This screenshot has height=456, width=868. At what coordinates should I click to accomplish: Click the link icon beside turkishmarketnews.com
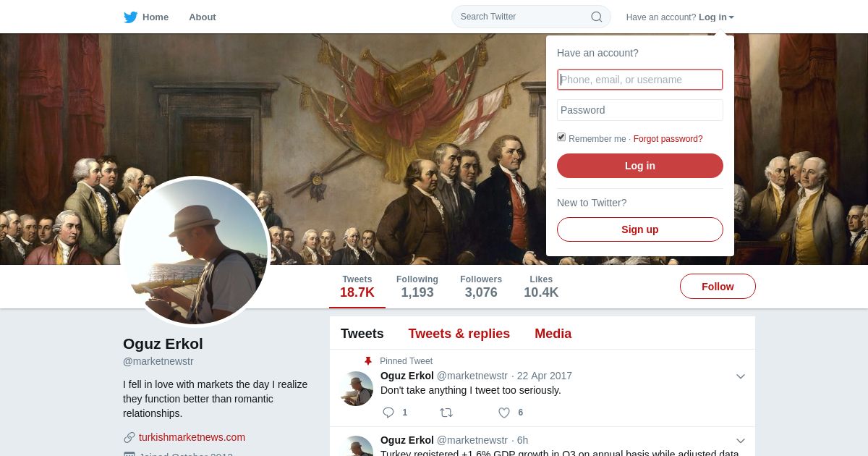(129, 437)
